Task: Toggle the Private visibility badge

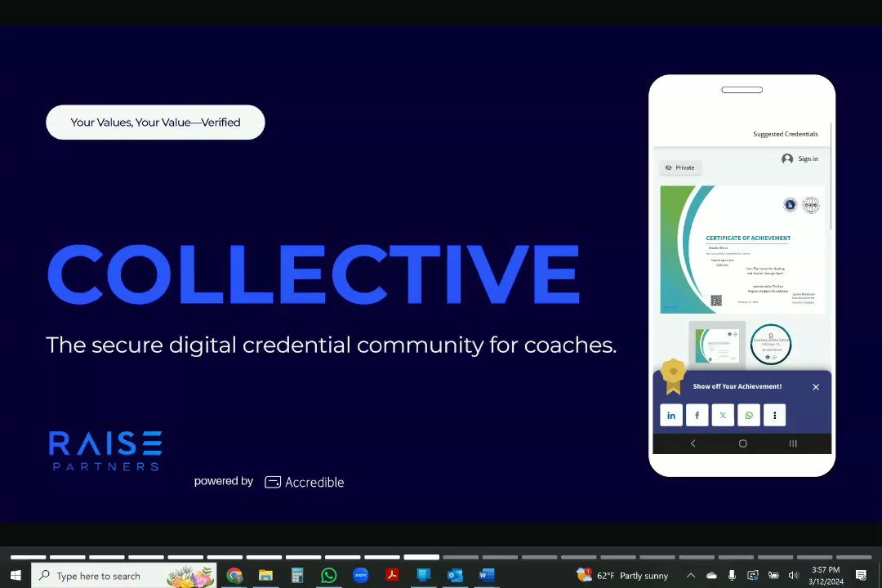Action: click(x=680, y=167)
